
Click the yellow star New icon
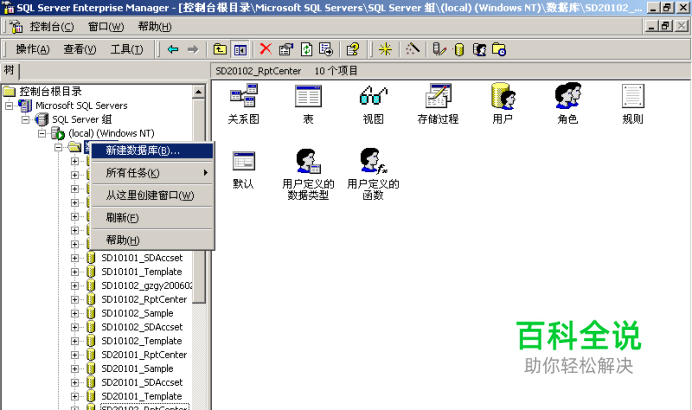coord(385,49)
